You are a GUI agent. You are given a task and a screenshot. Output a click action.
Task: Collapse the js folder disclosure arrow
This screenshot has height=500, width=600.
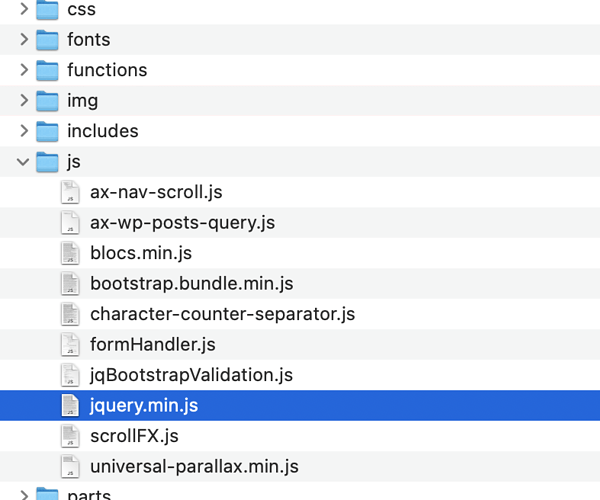(x=23, y=162)
